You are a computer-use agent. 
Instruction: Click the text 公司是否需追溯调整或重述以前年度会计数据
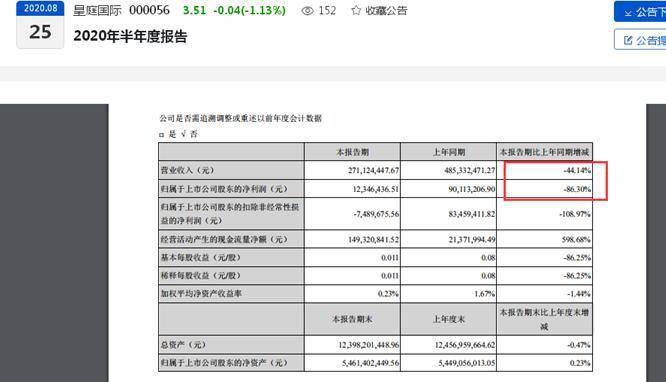241,119
